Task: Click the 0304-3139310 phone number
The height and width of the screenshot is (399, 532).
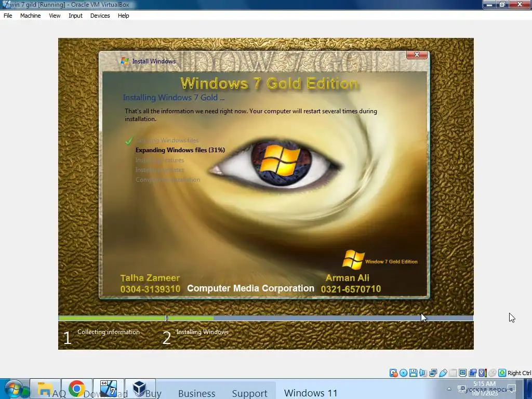Action: coord(150,289)
